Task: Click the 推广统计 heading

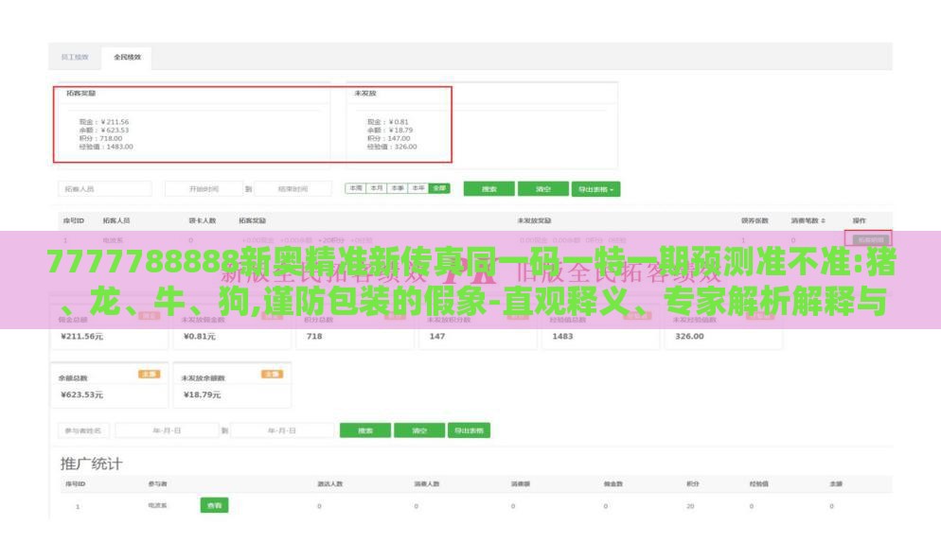Action: (x=91, y=464)
